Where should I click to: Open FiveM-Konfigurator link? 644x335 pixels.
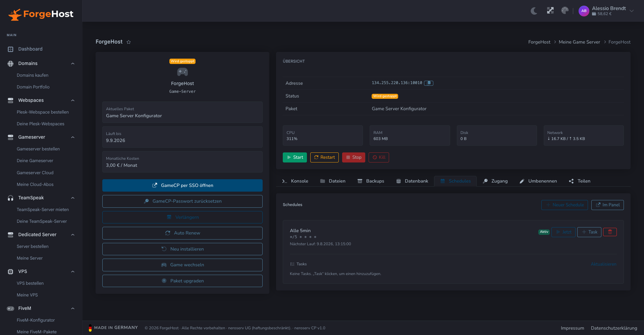36,320
